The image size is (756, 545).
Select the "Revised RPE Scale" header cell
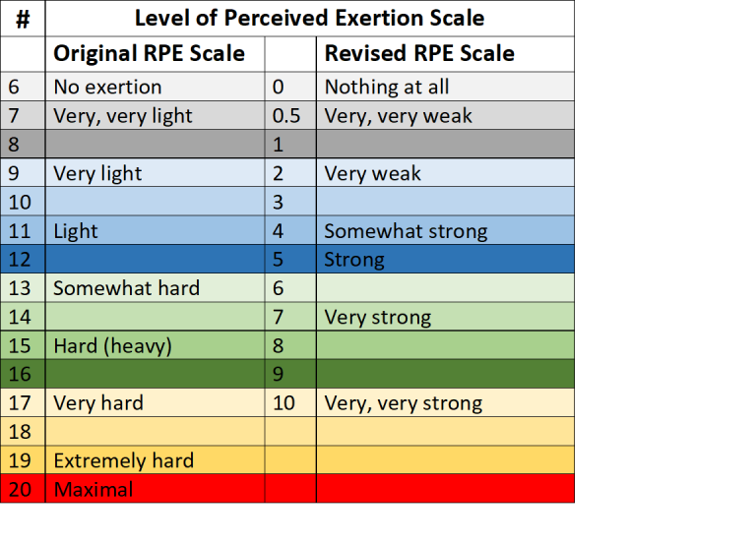tap(419, 53)
